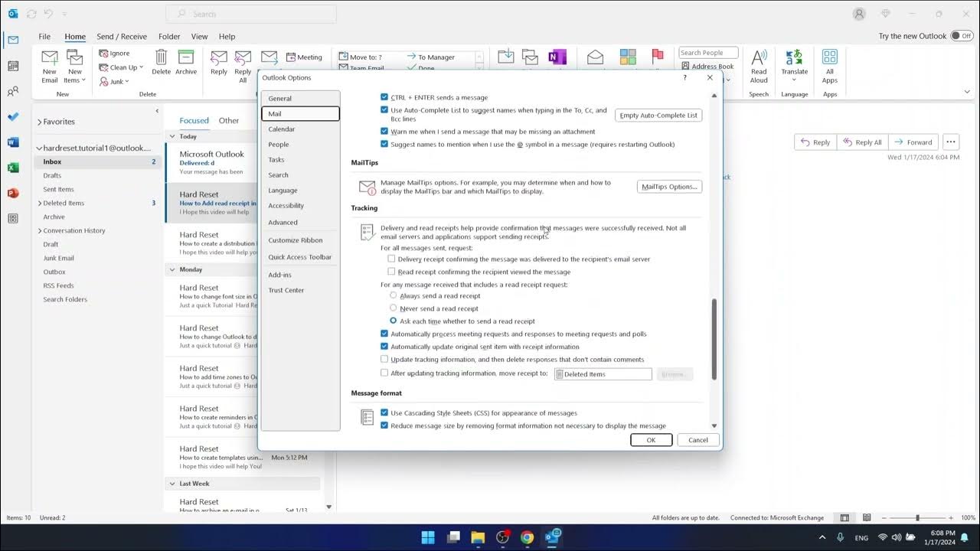980x551 pixels.
Task: Expand Deleted Items folder
Action: coord(40,203)
